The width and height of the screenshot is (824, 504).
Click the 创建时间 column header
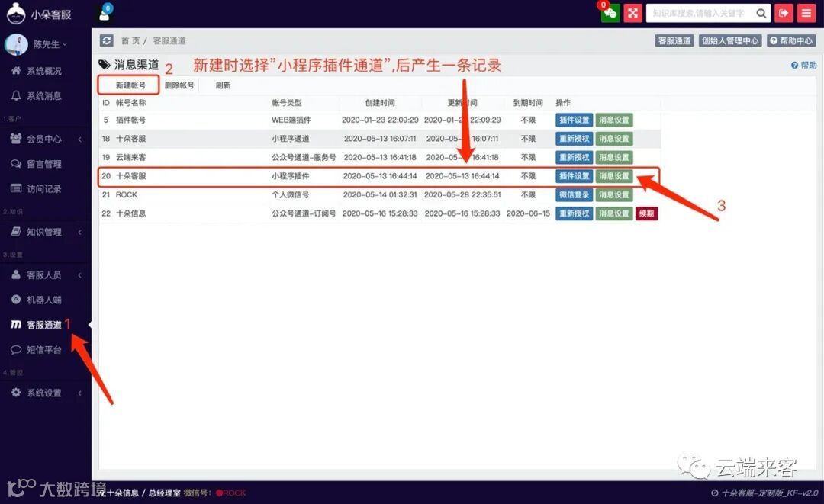tap(380, 103)
